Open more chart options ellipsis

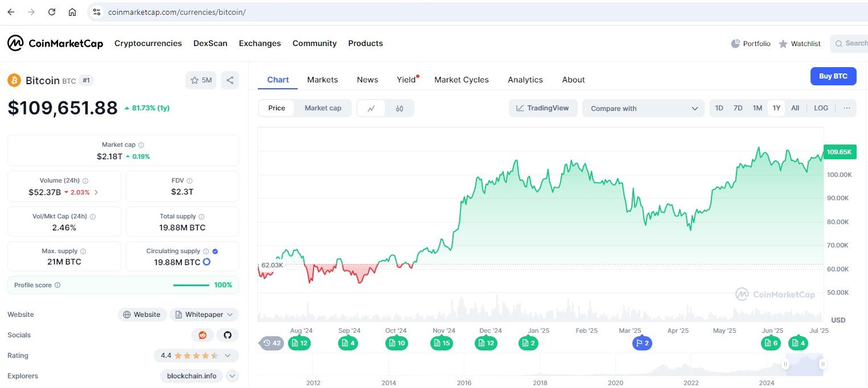point(847,108)
